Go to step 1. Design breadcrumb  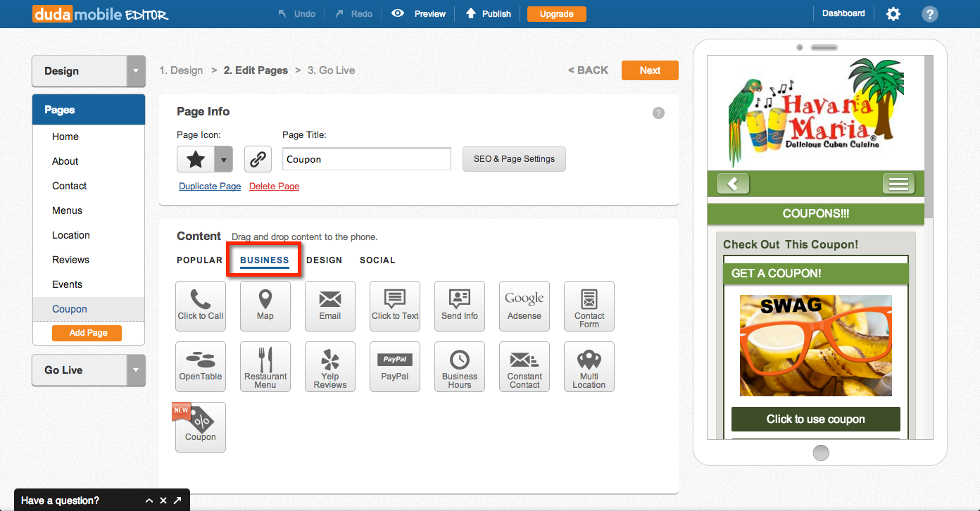(181, 70)
